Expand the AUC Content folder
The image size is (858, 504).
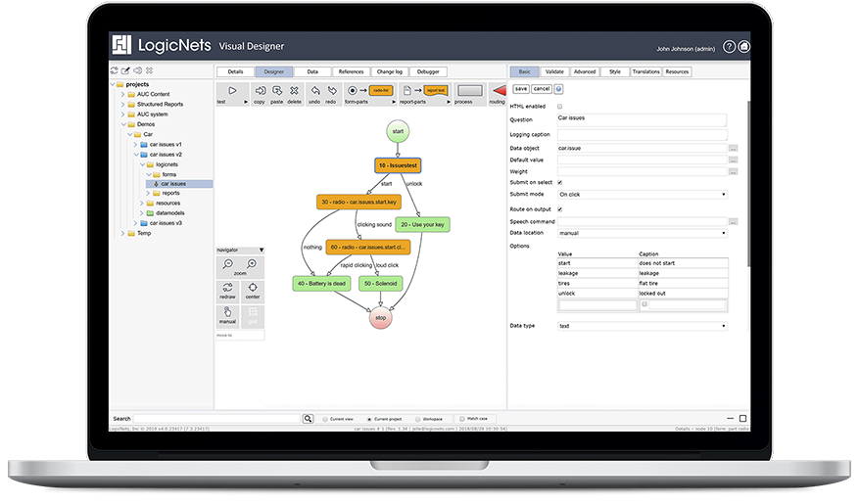(122, 94)
